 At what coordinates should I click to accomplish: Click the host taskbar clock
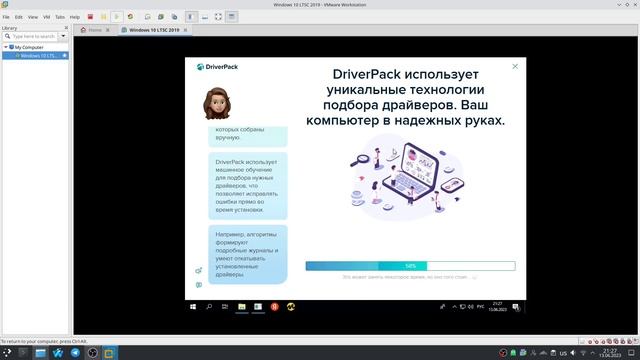coord(610,353)
